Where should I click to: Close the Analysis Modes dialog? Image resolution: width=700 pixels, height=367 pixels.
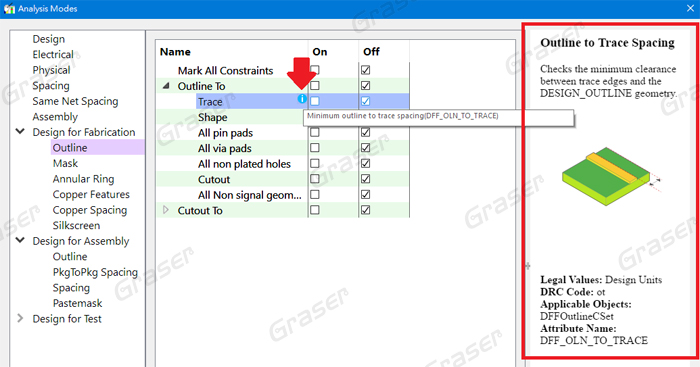[x=690, y=8]
